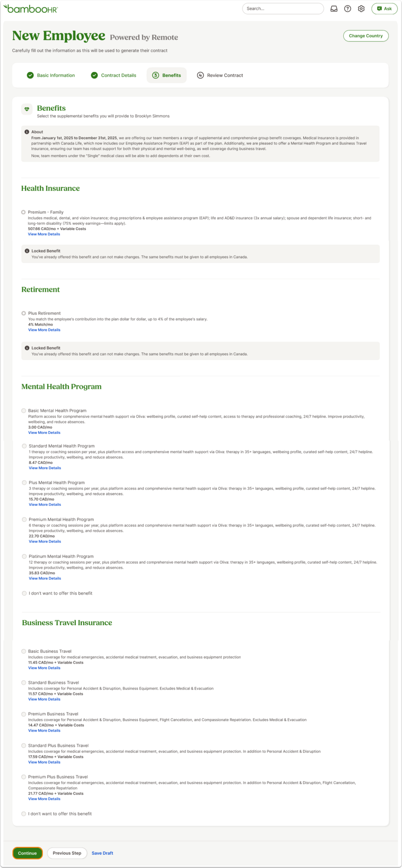
Task: View More Details for Premium Mental Health Program
Action: click(x=45, y=542)
